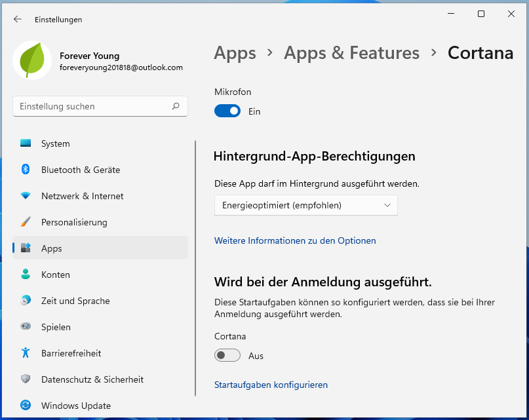The image size is (529, 420).
Task: Click the Cortana breadcrumb title
Action: click(x=480, y=53)
